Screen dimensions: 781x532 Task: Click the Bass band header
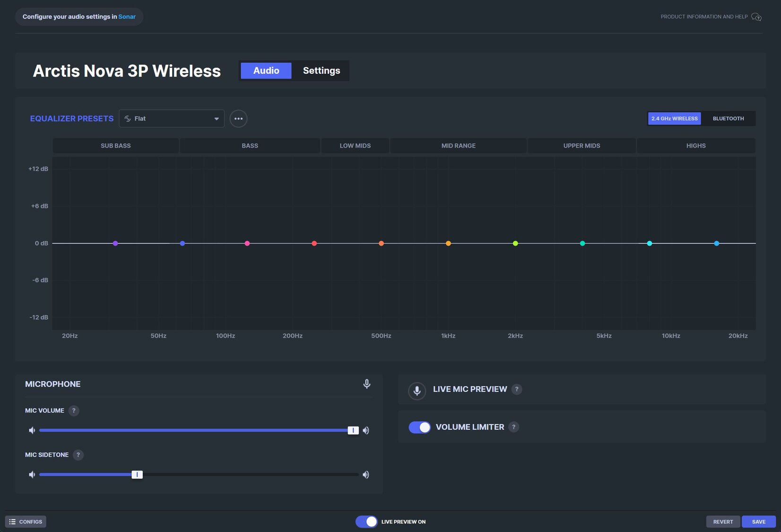(x=250, y=146)
